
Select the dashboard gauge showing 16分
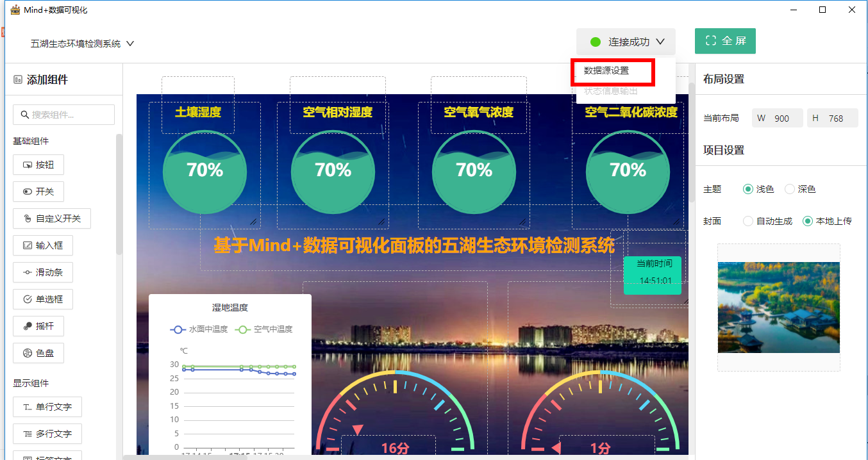click(x=395, y=410)
